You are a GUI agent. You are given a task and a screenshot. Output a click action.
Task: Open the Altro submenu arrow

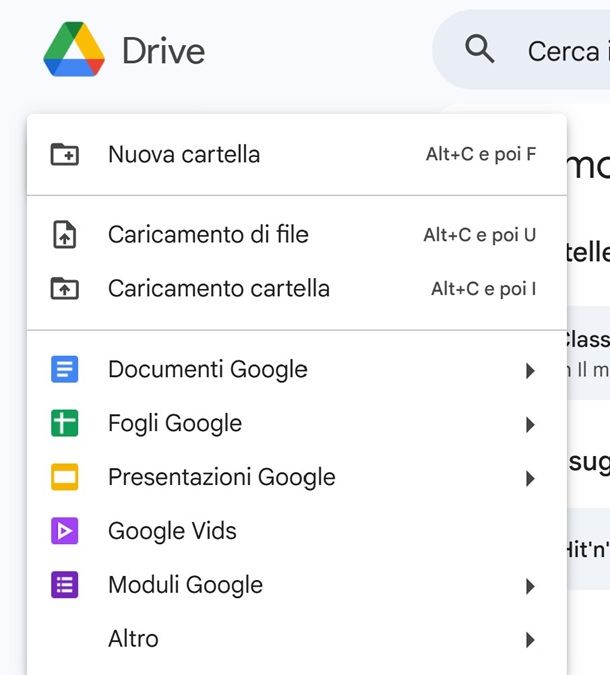(530, 640)
